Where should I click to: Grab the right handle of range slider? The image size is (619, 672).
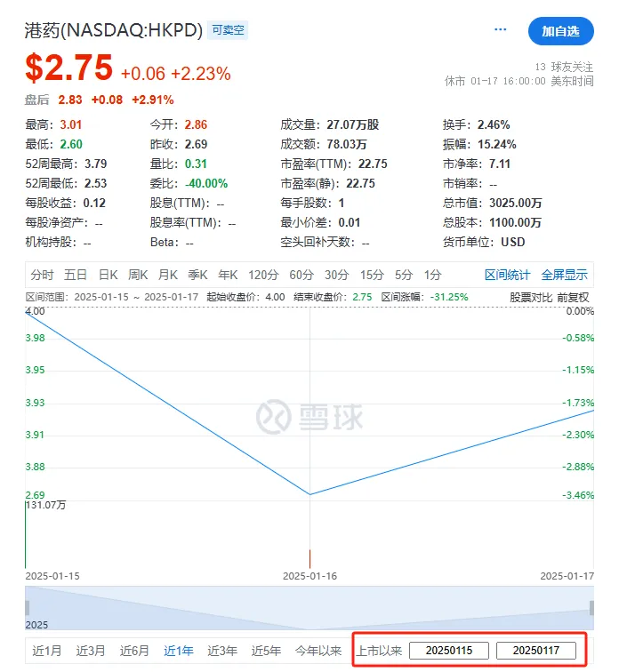[591, 608]
